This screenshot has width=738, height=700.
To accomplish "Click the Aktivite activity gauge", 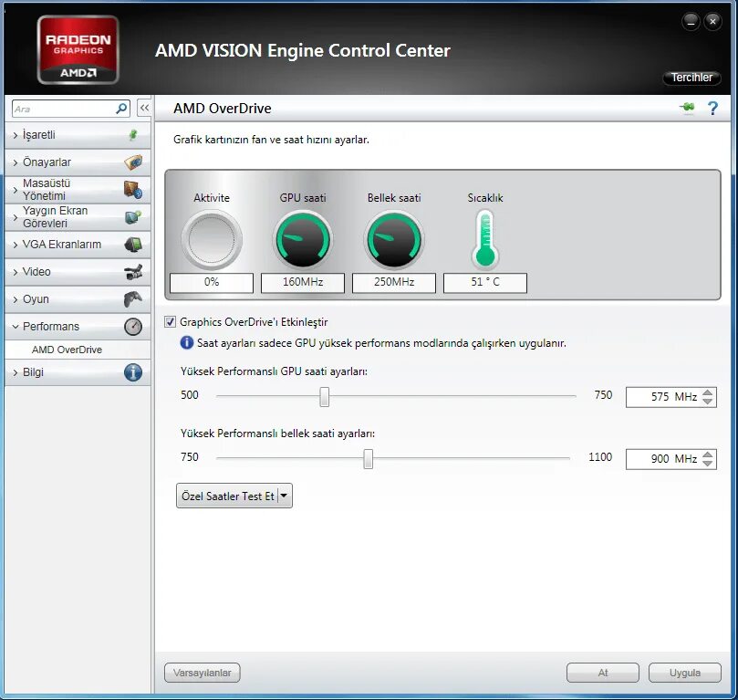I will pos(212,240).
